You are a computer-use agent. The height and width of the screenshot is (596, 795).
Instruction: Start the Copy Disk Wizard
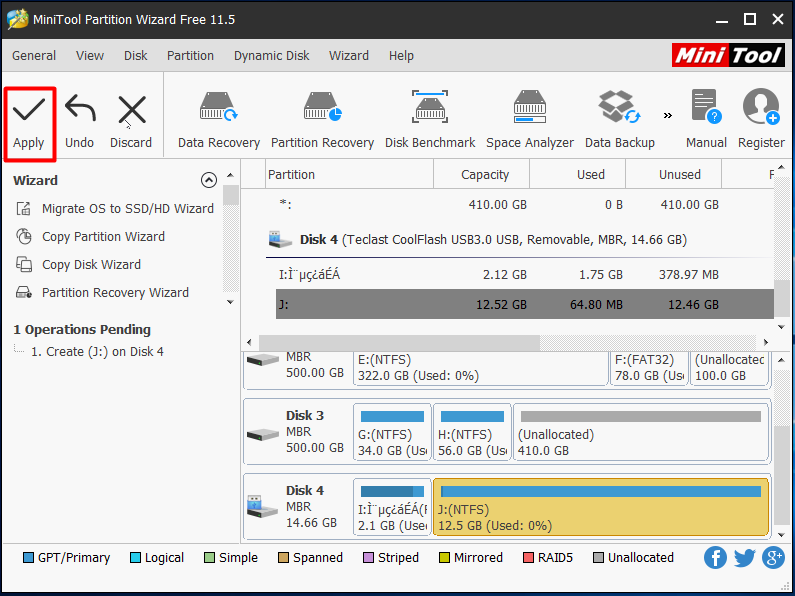91,265
